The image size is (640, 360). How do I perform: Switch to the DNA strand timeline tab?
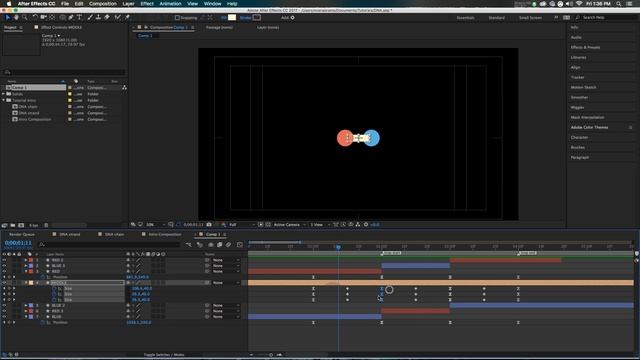70,234
